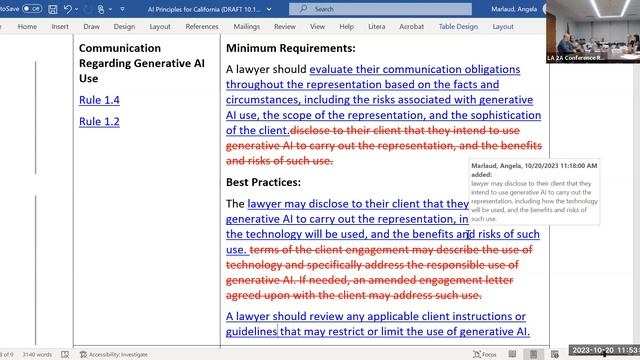
Task: Click the revision tooltip by Marlaud, Angela
Action: point(534,192)
